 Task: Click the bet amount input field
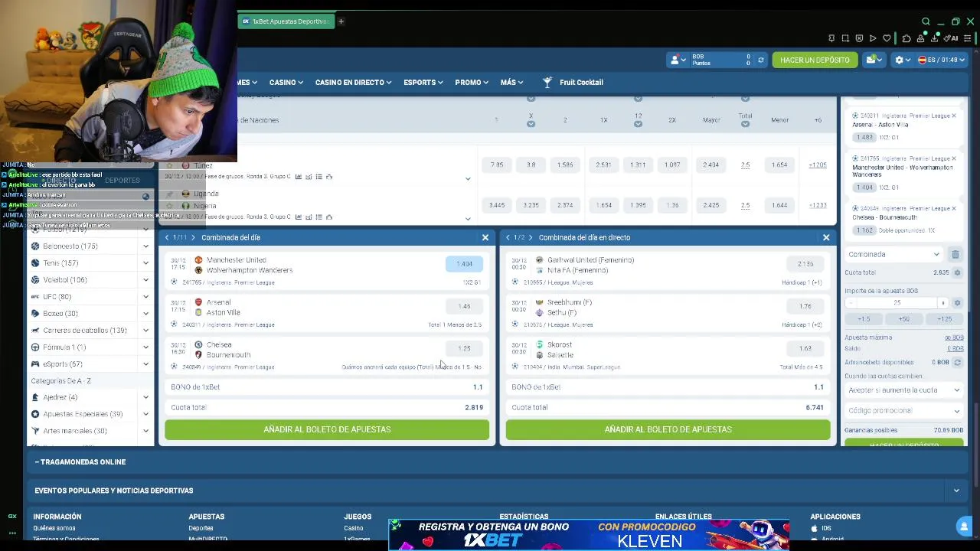pos(897,303)
